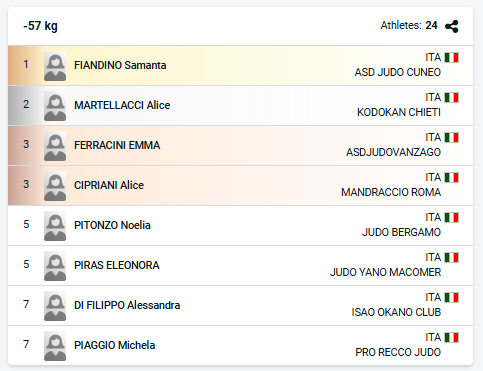483x371 pixels.
Task: Click the Italian flag in FIANDINO's row
Action: [452, 58]
